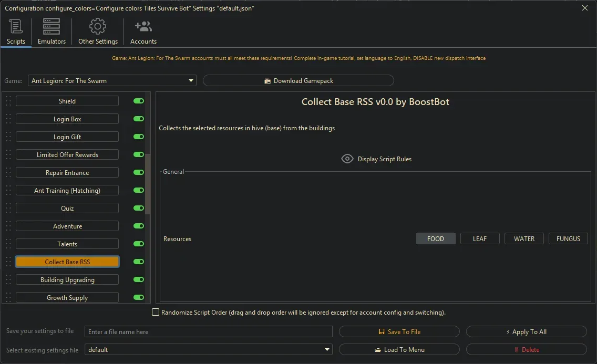Click the drag handle next to Login Gift
The height and width of the screenshot is (364, 597).
[8, 137]
